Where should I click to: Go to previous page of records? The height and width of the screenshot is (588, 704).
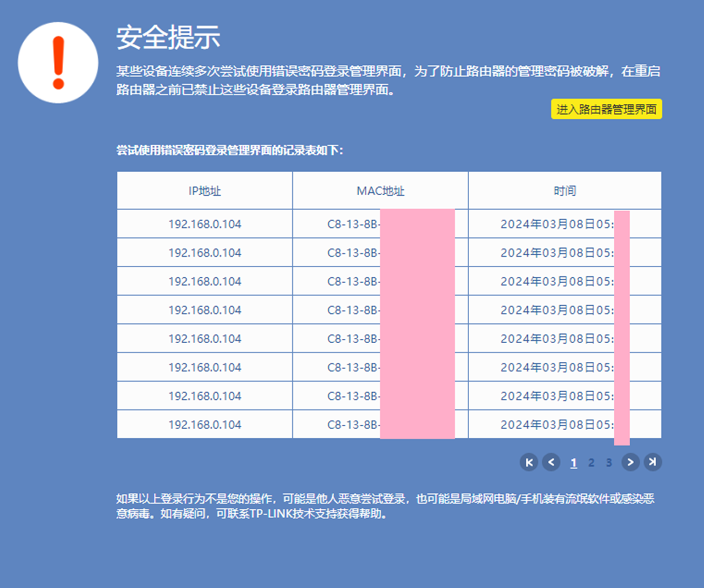pos(551,462)
